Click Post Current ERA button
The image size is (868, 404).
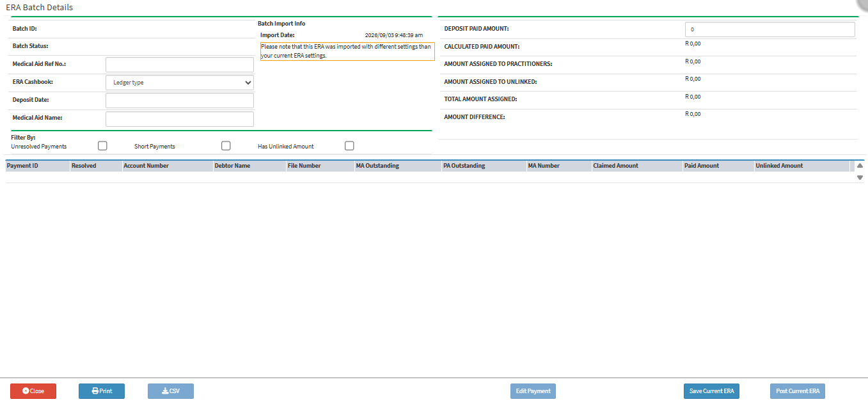point(798,391)
